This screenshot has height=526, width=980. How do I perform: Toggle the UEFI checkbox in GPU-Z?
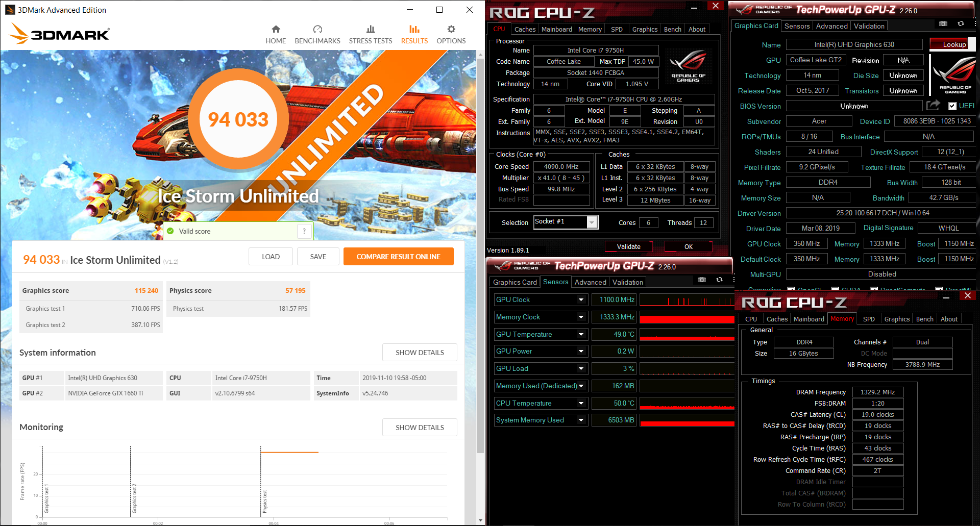tap(952, 106)
